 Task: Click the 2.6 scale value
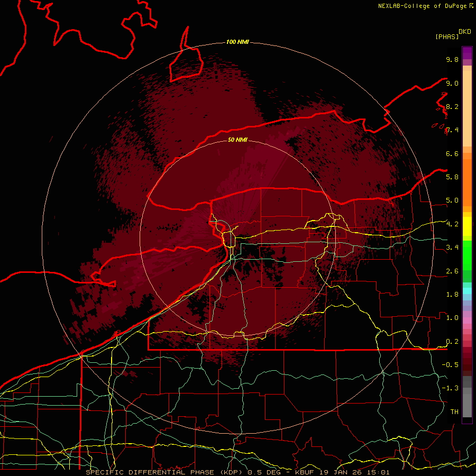tap(452, 271)
